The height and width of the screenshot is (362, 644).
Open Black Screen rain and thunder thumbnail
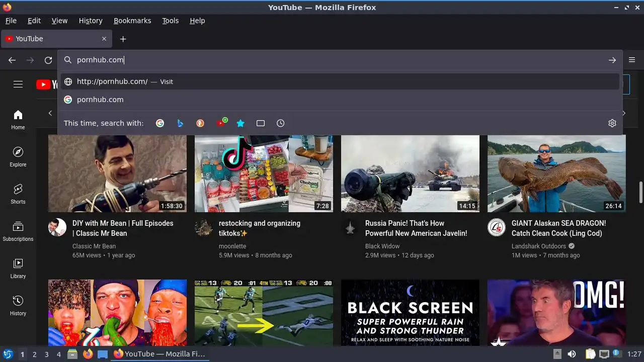pyautogui.click(x=410, y=313)
